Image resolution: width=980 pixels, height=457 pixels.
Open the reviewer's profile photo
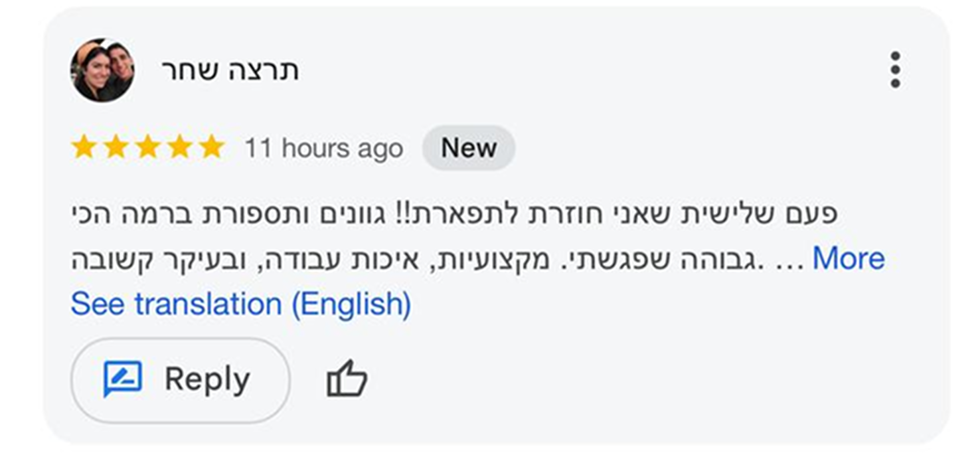[102, 70]
